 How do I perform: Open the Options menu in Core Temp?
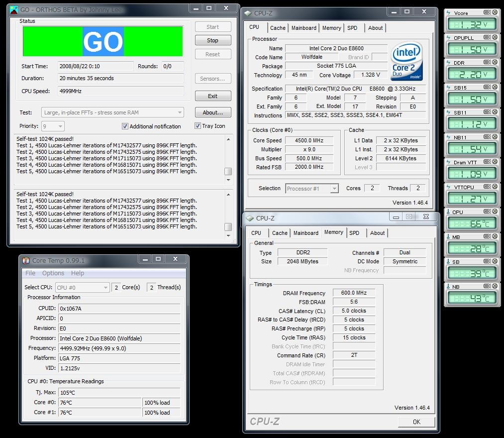(53, 273)
